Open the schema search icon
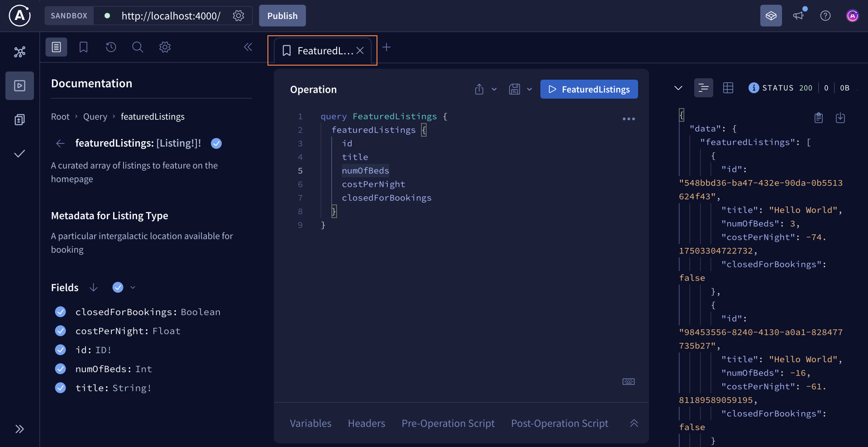 [138, 47]
